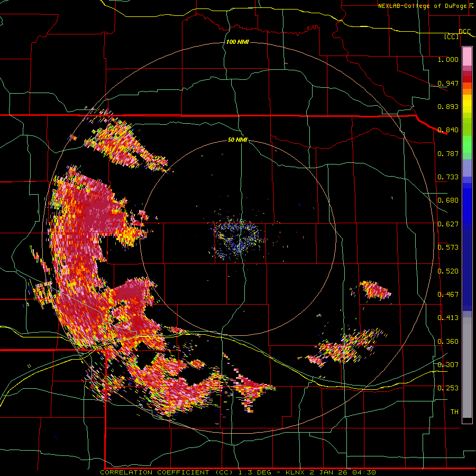This screenshot has height=476, width=476.
Task: Click the gray bottom segment of the color bar
Action: tap(467, 368)
